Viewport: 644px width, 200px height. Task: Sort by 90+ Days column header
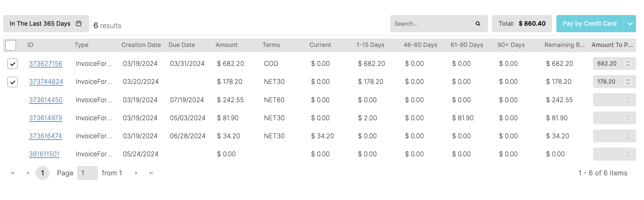click(511, 45)
